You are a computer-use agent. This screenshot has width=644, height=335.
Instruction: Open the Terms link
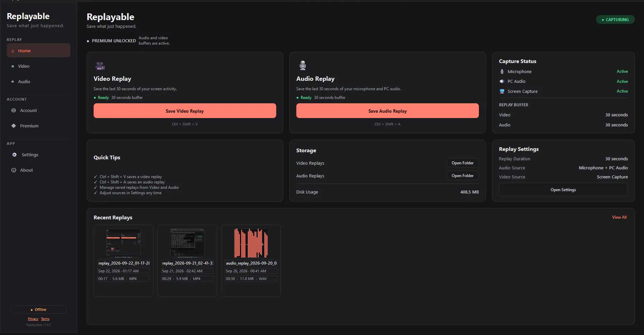(x=45, y=319)
